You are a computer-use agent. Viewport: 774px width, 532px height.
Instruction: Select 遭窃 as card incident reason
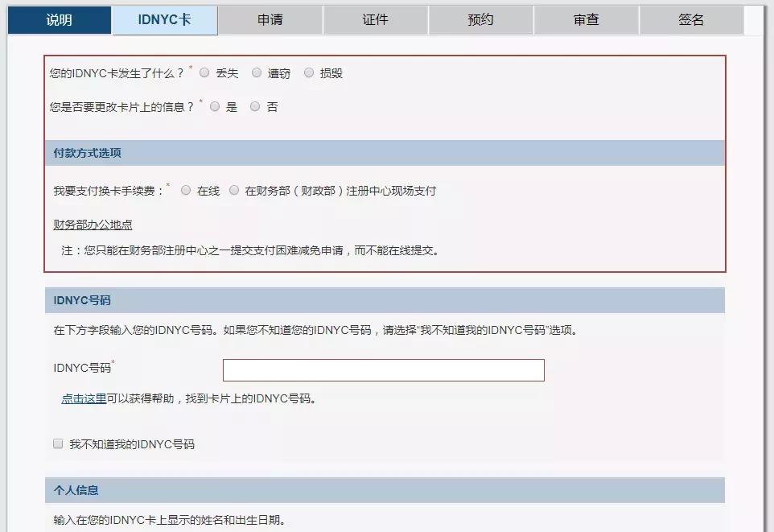[x=257, y=72]
